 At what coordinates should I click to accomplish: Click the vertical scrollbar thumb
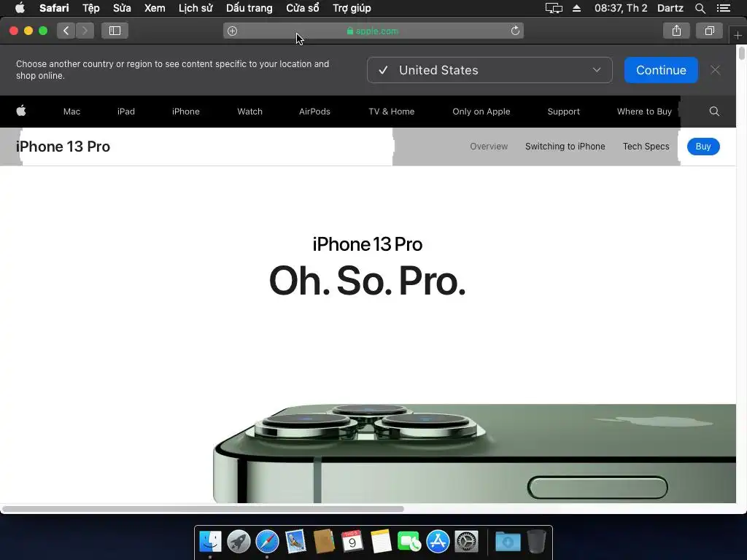742,52
